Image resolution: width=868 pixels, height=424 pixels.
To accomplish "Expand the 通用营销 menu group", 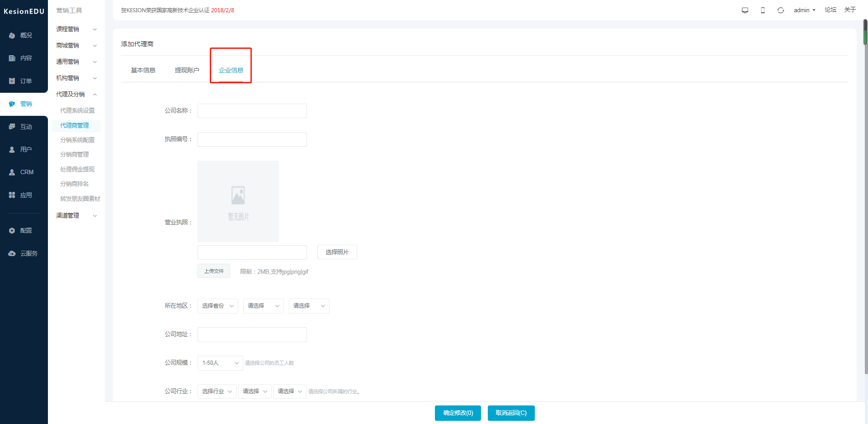I will 76,62.
